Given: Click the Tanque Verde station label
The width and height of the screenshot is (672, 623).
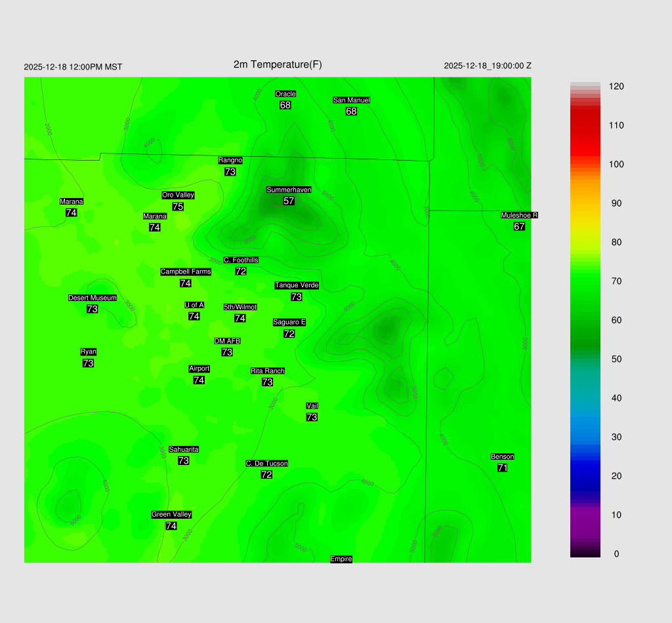Looking at the screenshot, I should (297, 285).
